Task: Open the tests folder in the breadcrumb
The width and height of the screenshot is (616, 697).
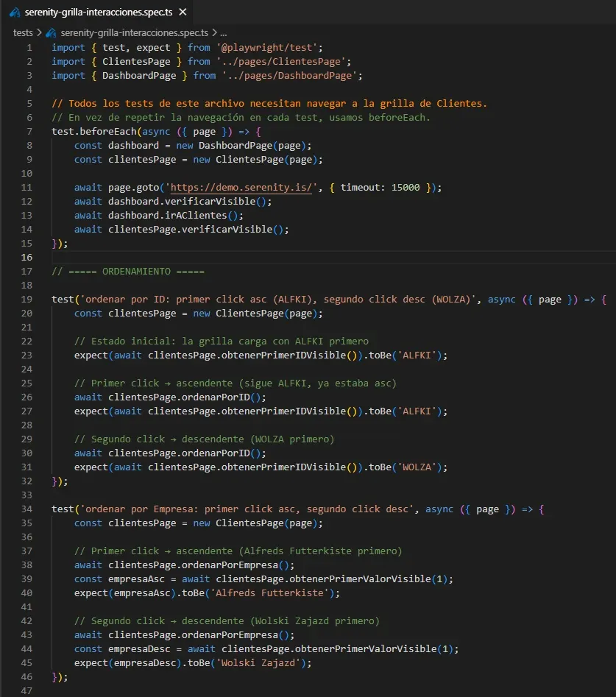Action: coord(23,33)
